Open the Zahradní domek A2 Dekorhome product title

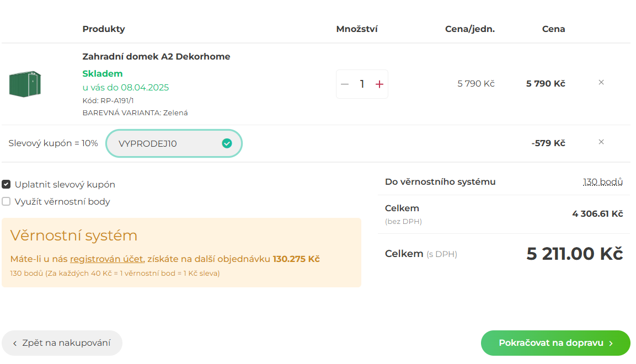156,56
